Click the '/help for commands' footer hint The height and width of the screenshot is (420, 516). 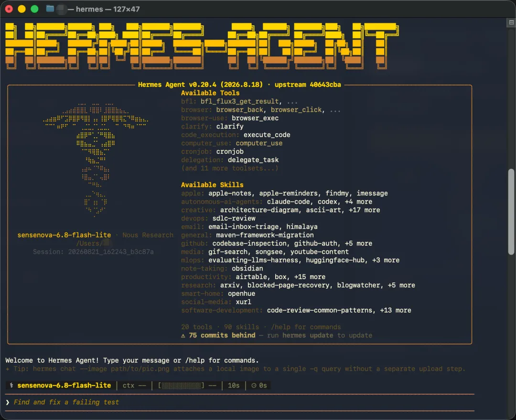tap(306, 327)
